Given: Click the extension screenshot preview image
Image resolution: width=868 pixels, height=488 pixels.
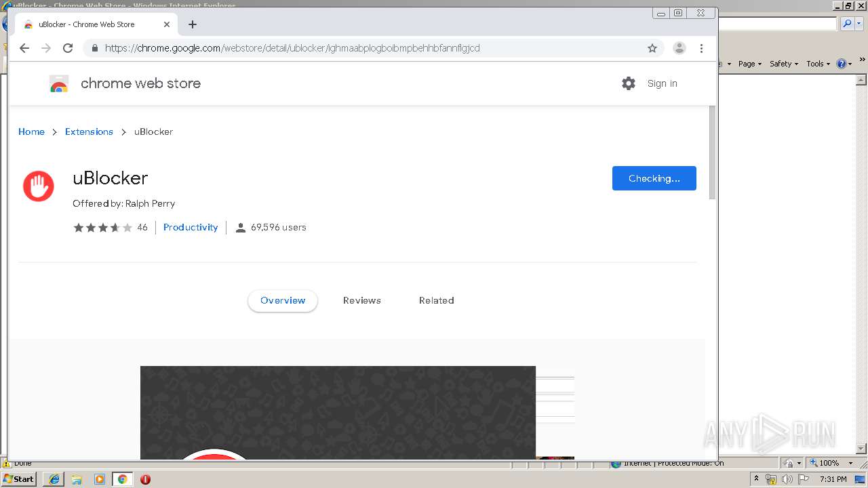Looking at the screenshot, I should point(338,413).
